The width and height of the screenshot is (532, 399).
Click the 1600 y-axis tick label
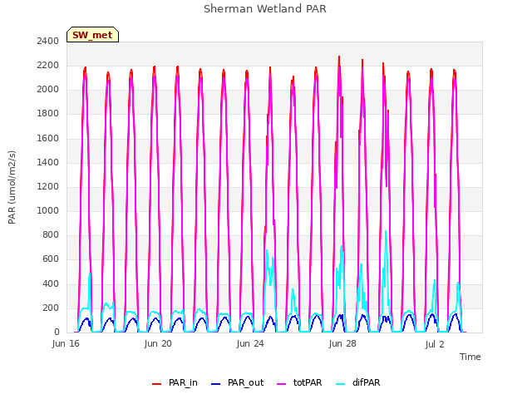coord(48,138)
